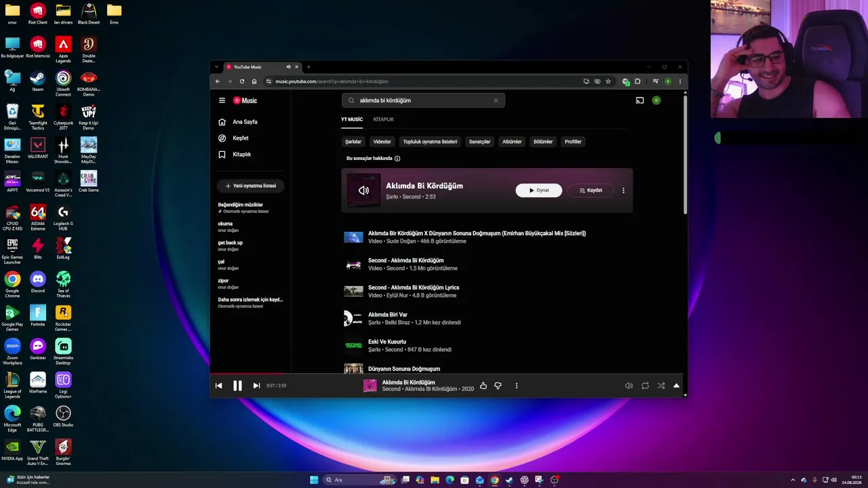Click the browser home button

click(254, 81)
